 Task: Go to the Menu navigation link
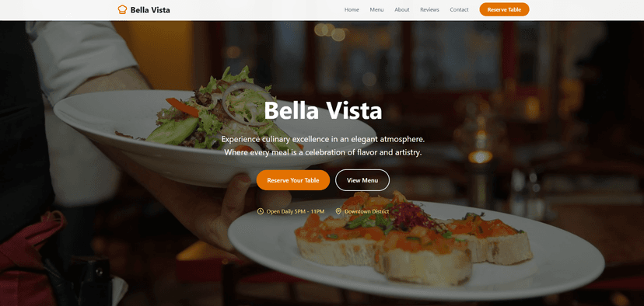tap(376, 9)
